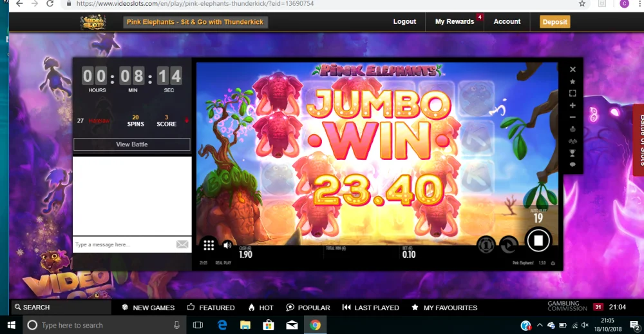Open the Action Center notifications icon
The height and width of the screenshot is (334, 644).
pos(634,326)
